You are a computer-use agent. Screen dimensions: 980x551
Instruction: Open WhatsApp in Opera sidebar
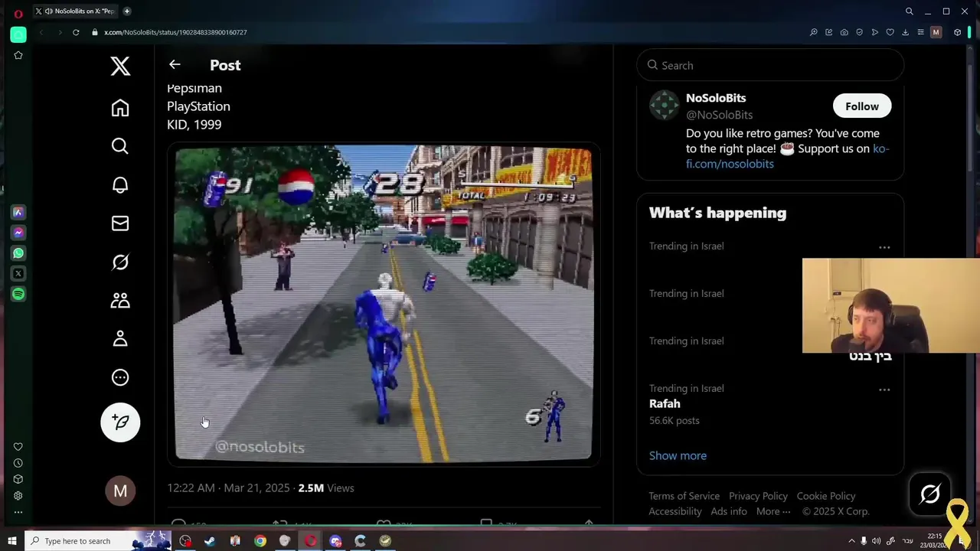pyautogui.click(x=18, y=253)
